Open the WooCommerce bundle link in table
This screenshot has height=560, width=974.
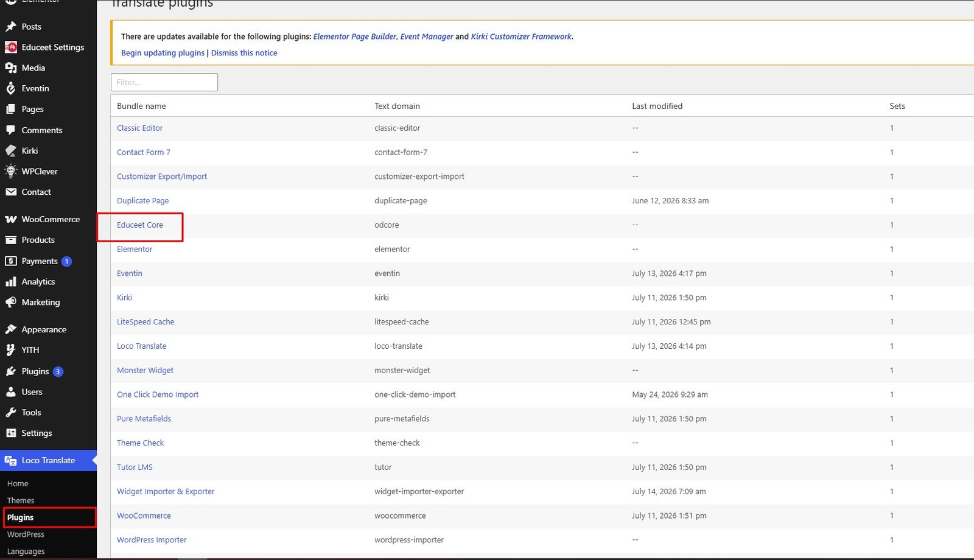[x=144, y=516]
